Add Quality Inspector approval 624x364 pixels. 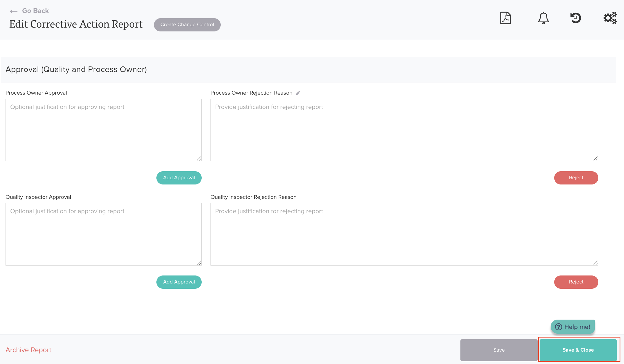179,282
